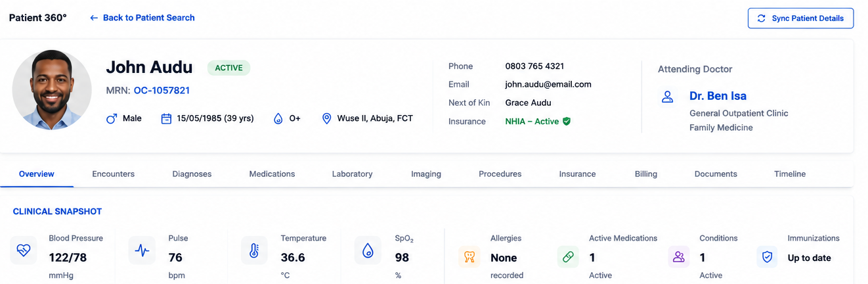Click Sync Patient Details button
Screen dimensions: 868x284
point(800,18)
